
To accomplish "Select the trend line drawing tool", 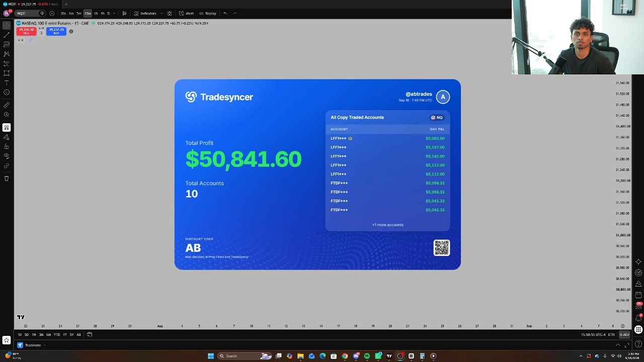I will coord(7,35).
